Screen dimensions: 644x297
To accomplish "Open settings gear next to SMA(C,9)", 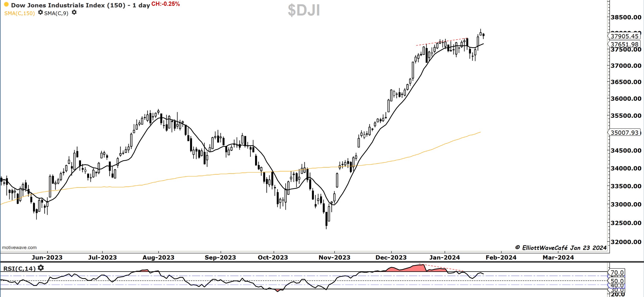I will click(74, 12).
